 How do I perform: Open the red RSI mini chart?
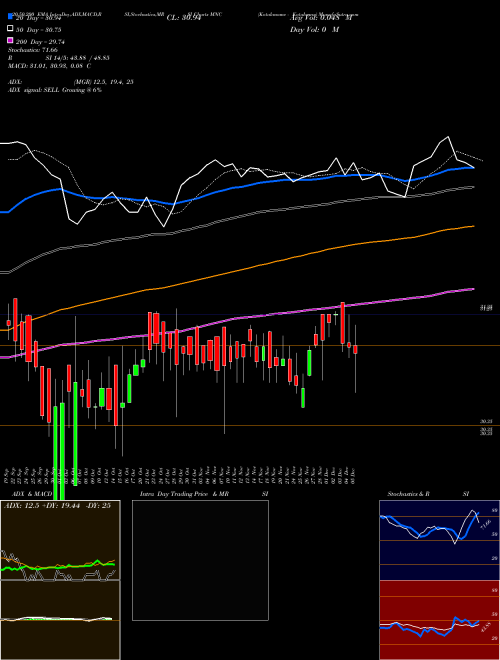(x=439, y=620)
